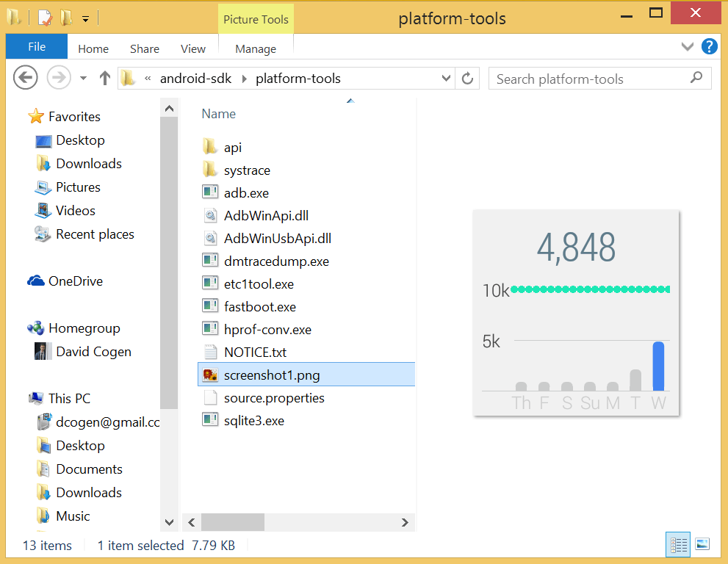Viewport: 728px width, 564px height.
Task: Open the recent locations dropdown arrow
Action: [x=83, y=79]
